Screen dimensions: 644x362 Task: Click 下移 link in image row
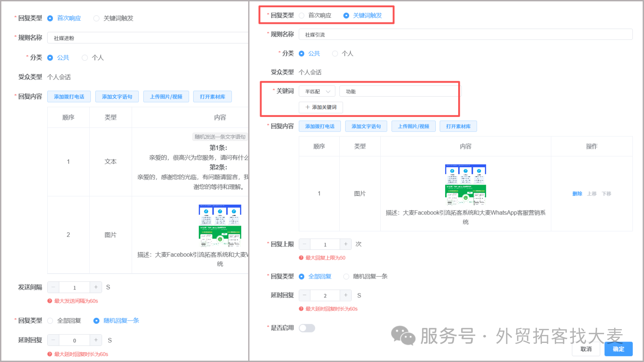pos(606,194)
